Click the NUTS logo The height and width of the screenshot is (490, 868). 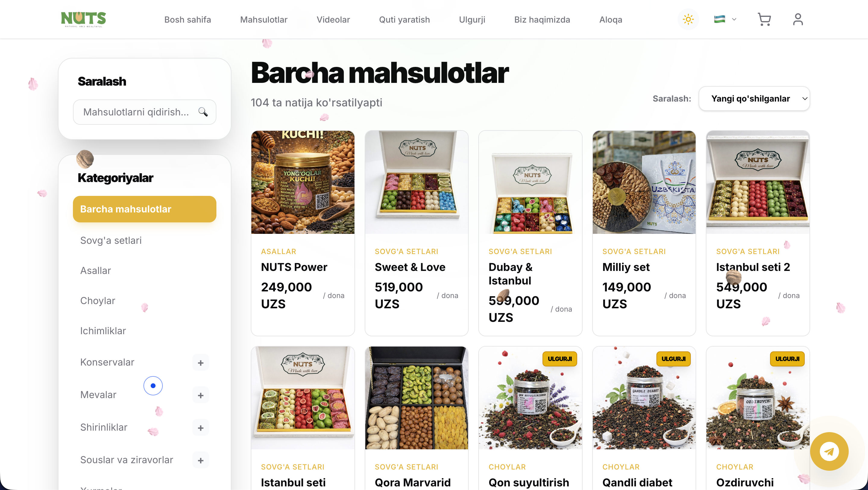(x=83, y=19)
